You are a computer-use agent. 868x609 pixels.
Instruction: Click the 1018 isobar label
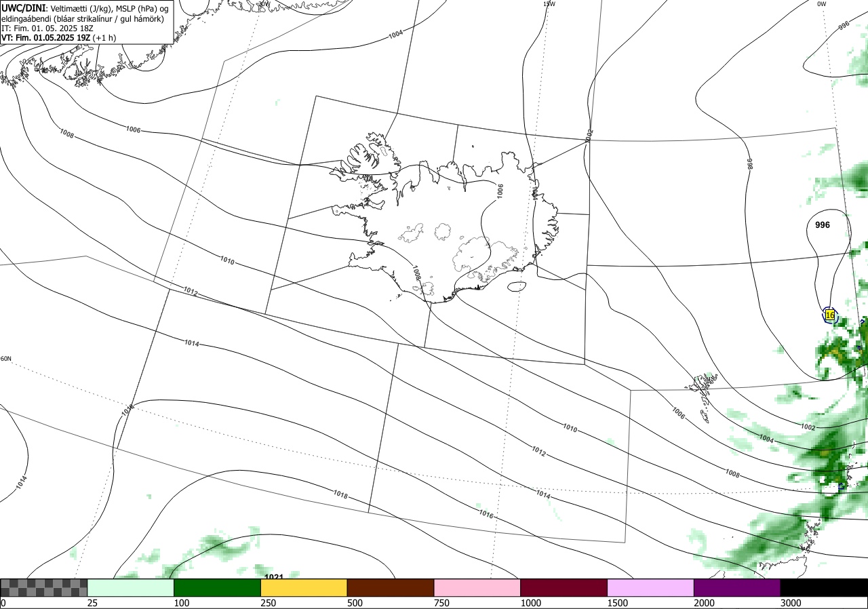click(340, 495)
